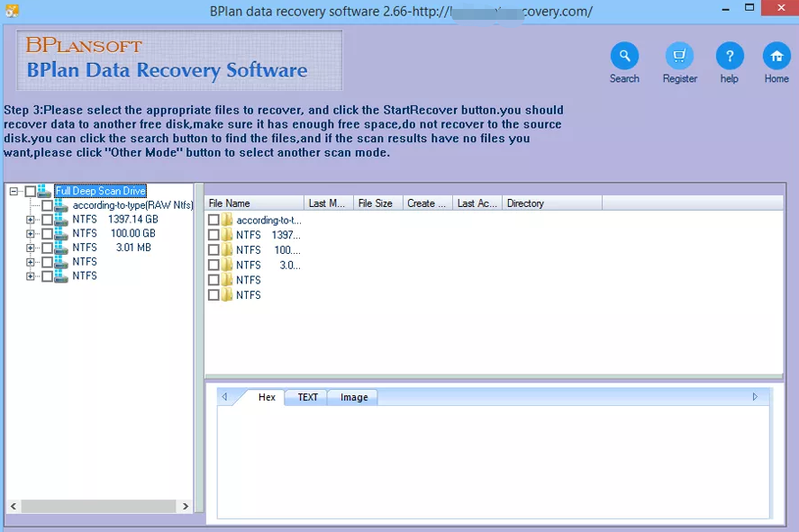This screenshot has width=799, height=532.
Task: Expand the NTFS 1397.14 GB tree node
Action: click(x=31, y=220)
